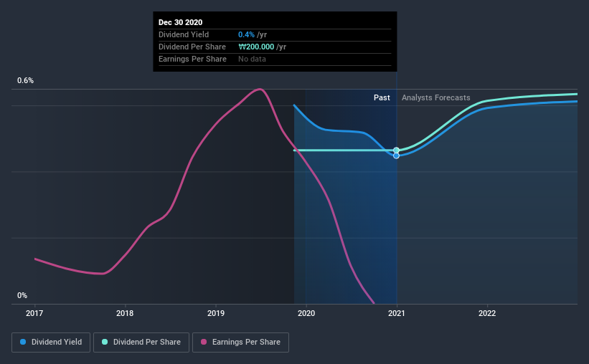The image size is (589, 364).
Task: Select the 2022 label on the x-axis
Action: pyautogui.click(x=487, y=313)
